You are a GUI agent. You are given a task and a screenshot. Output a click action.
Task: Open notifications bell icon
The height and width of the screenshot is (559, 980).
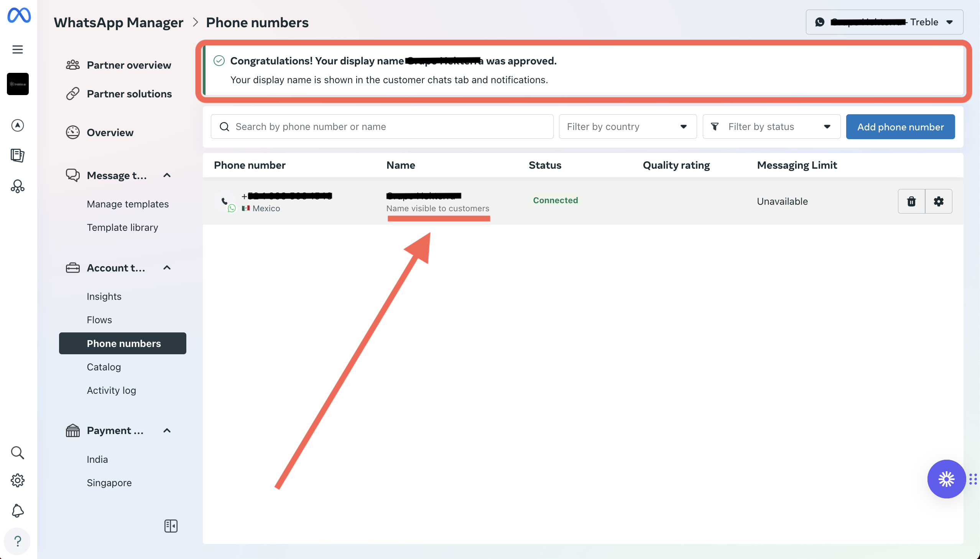(18, 511)
